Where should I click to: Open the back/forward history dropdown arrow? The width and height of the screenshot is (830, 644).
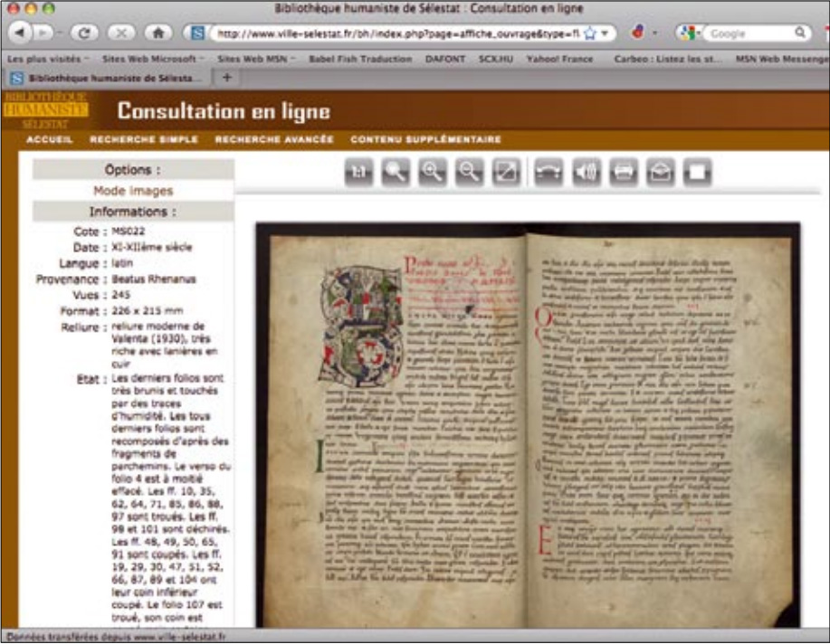tap(60, 33)
